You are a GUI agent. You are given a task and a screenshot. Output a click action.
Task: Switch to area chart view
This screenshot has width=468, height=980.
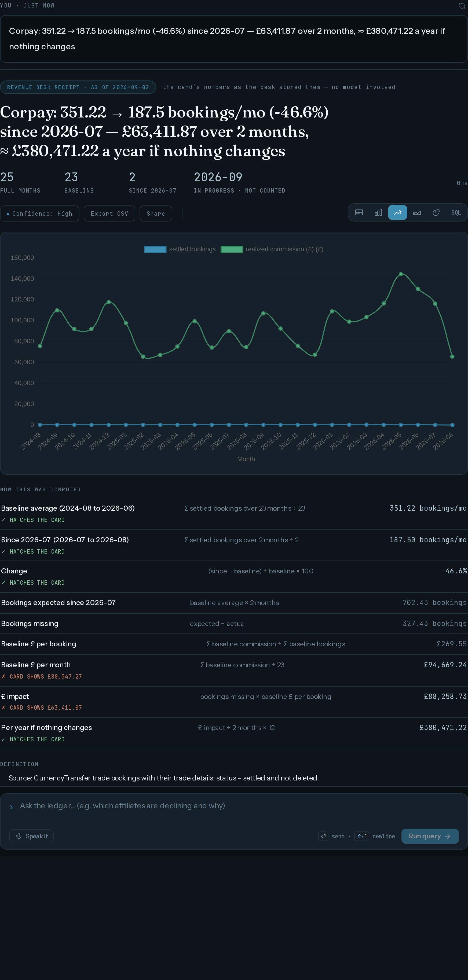pyautogui.click(x=417, y=213)
